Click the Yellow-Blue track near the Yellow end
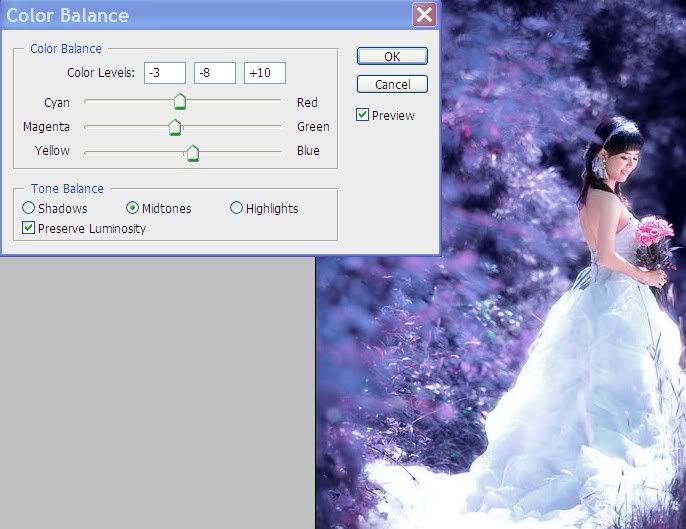686x529 pixels. tap(95, 152)
